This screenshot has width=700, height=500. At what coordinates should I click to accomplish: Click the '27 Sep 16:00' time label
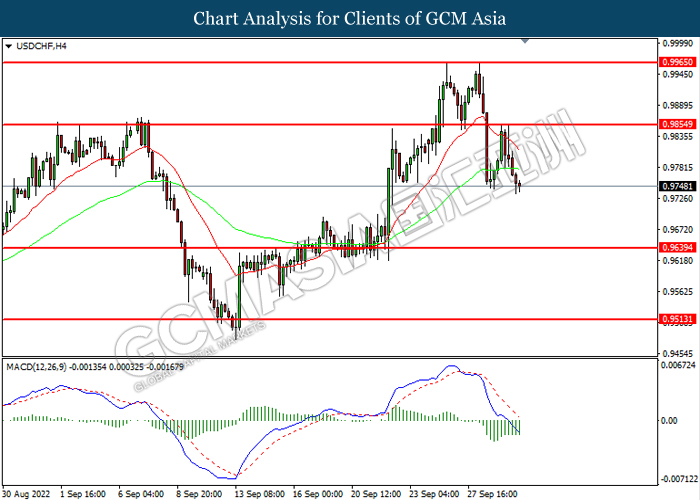492,494
